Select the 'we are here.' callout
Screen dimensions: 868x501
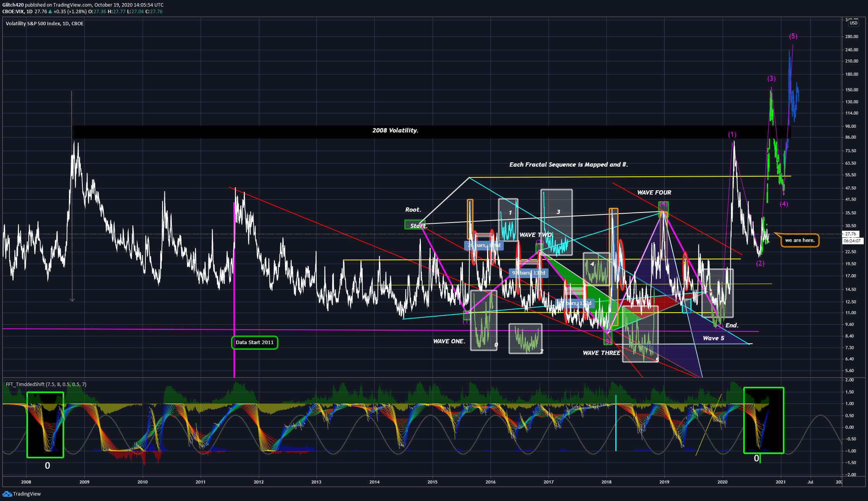tap(800, 240)
